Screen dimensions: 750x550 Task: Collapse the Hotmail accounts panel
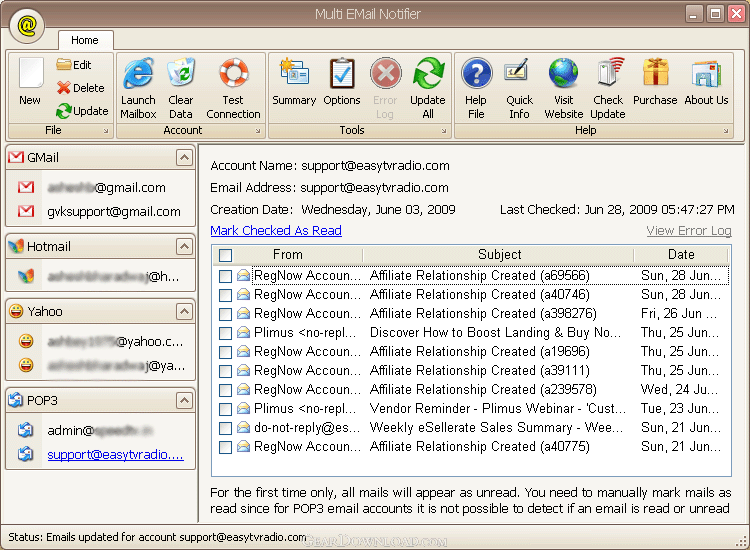coord(184,246)
